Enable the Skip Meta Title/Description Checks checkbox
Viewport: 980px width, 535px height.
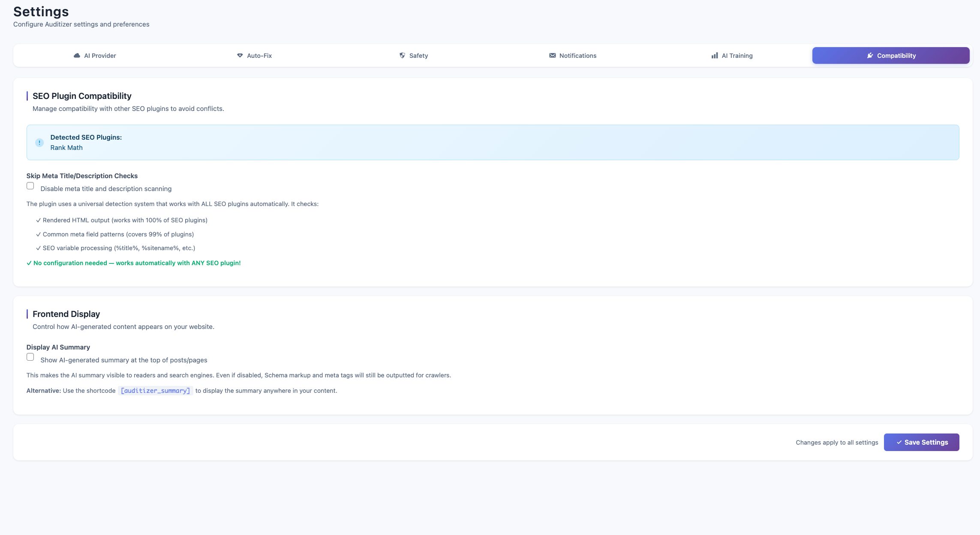coord(30,186)
